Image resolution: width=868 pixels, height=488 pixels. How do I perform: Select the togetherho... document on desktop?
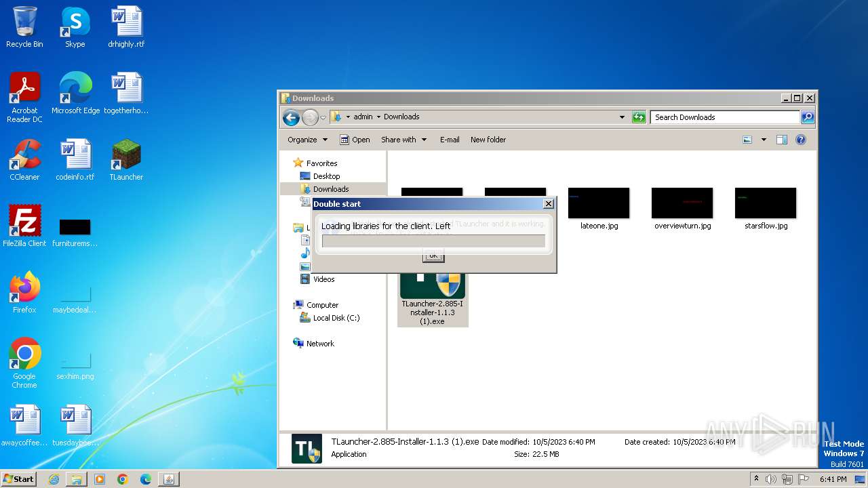click(126, 94)
